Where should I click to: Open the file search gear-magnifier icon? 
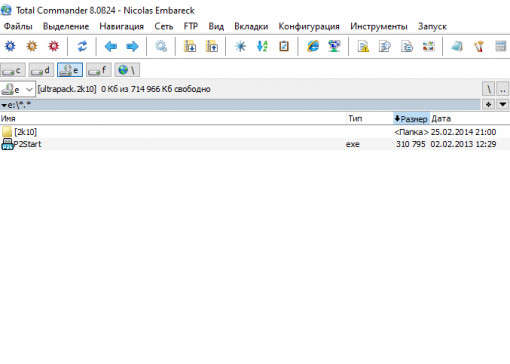(x=161, y=46)
